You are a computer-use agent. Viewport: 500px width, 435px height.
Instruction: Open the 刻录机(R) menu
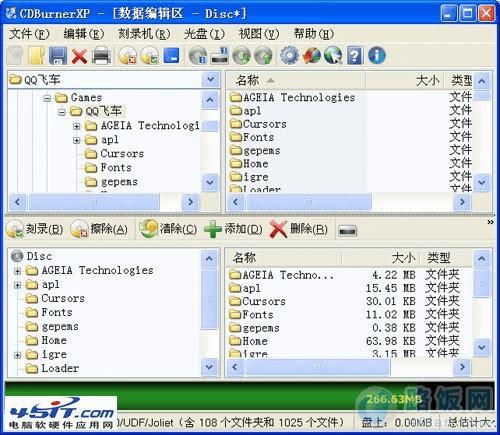pos(144,34)
